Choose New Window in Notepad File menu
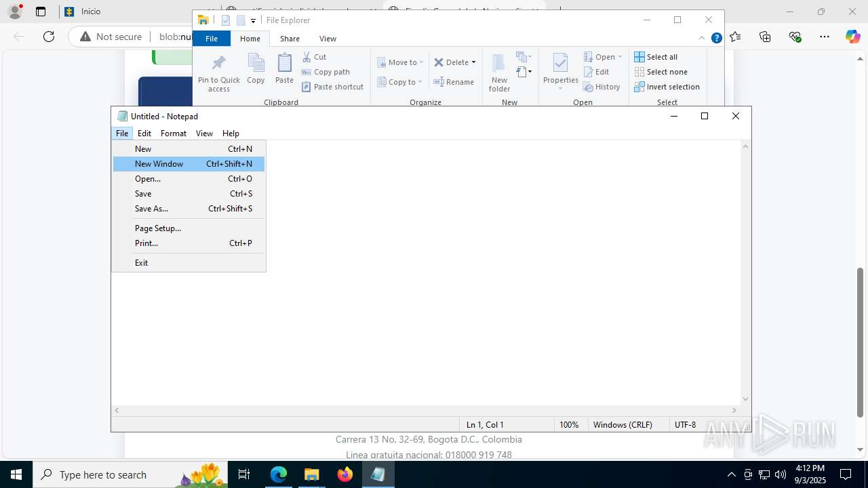The height and width of the screenshot is (488, 868). pyautogui.click(x=189, y=164)
